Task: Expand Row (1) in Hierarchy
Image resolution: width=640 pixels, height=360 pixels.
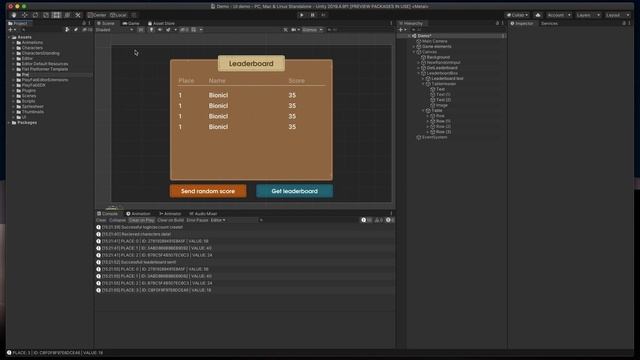Action: (428, 121)
